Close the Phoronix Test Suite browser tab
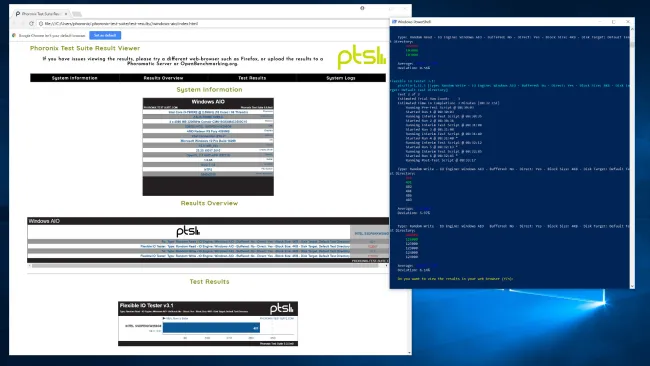The image size is (650, 366). tap(66, 14)
